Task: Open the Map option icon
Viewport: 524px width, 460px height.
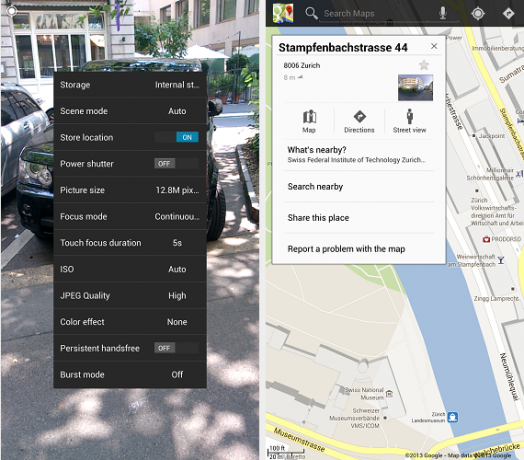Action: click(x=309, y=121)
